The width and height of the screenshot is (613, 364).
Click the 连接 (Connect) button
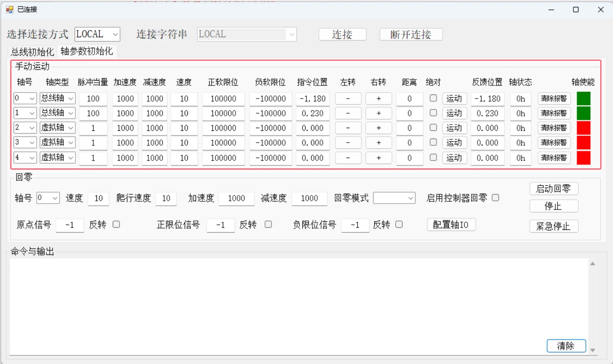(x=342, y=34)
